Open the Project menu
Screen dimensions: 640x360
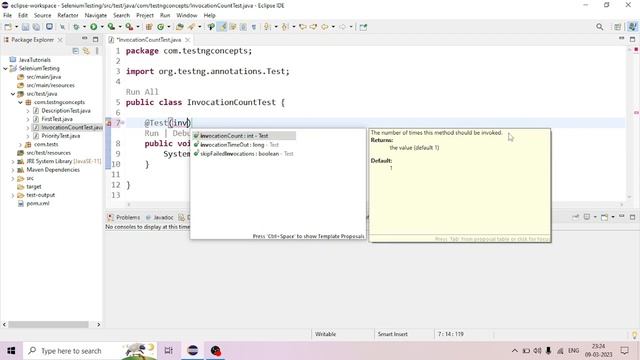pos(145,15)
